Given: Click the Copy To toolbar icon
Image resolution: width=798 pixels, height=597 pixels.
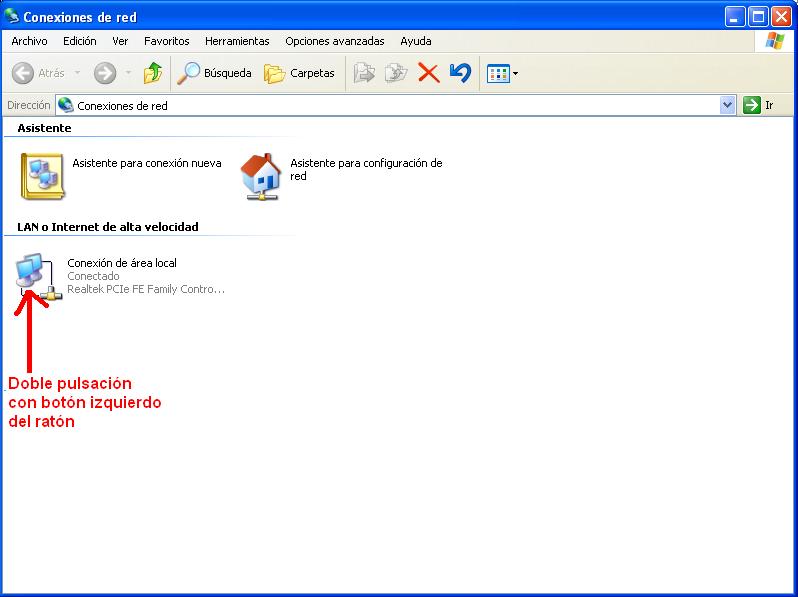Looking at the screenshot, I should pos(396,73).
